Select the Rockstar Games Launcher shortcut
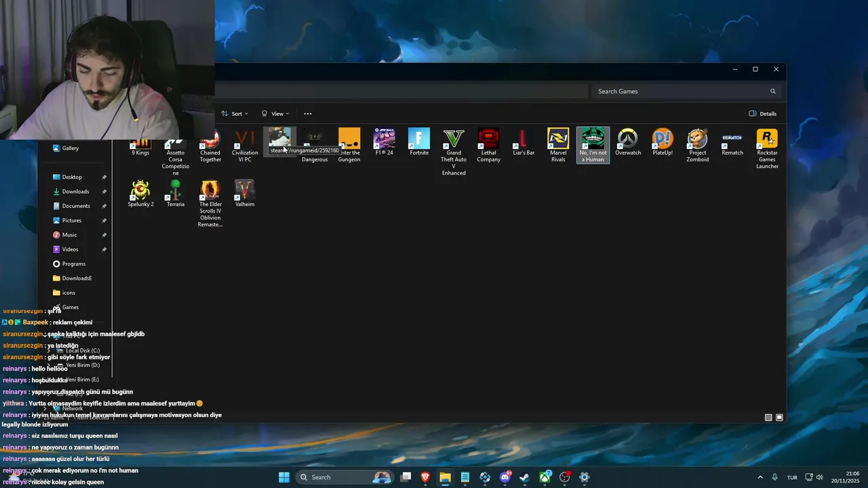 (767, 148)
